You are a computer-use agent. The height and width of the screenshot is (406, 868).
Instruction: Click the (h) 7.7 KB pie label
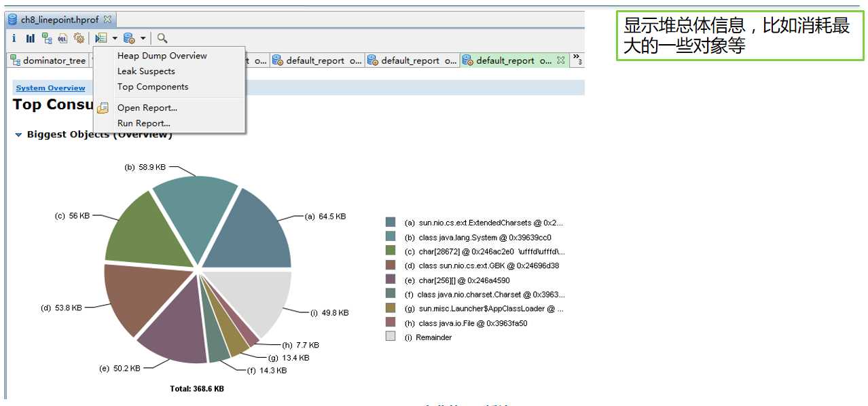point(300,345)
